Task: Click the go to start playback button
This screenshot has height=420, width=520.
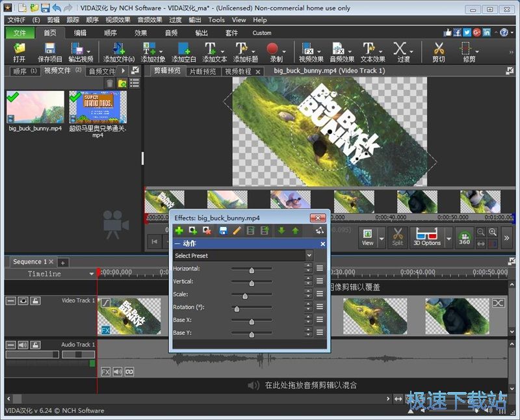Action: [x=155, y=241]
